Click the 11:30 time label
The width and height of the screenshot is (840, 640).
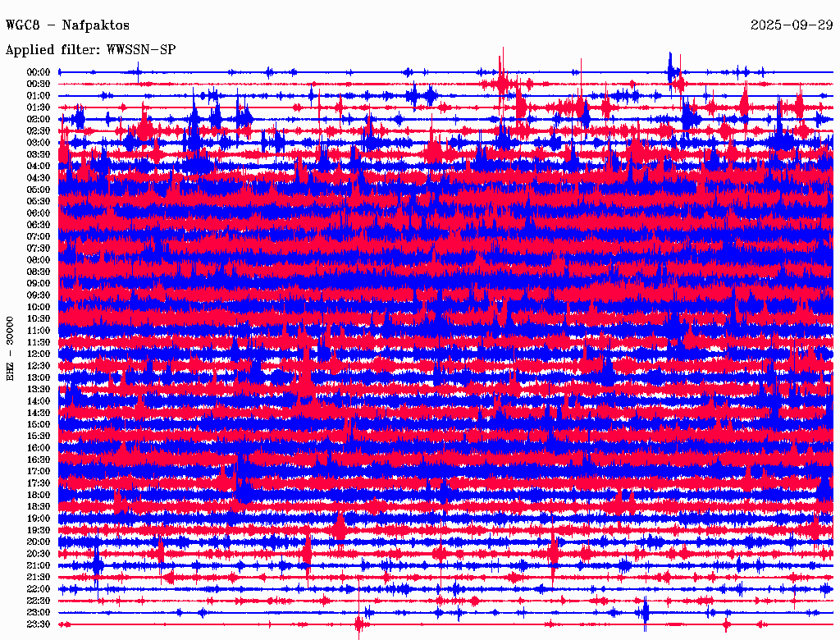[x=39, y=342]
